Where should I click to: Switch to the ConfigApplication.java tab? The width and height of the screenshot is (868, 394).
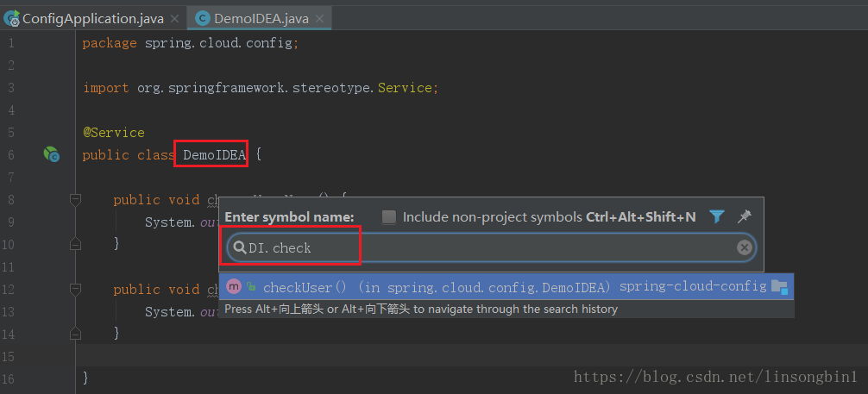[x=92, y=19]
